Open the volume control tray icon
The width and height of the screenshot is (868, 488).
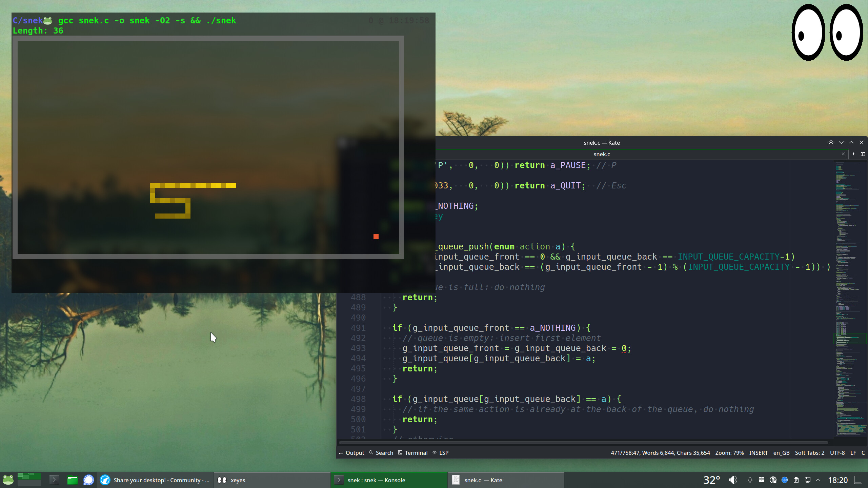pyautogui.click(x=733, y=480)
